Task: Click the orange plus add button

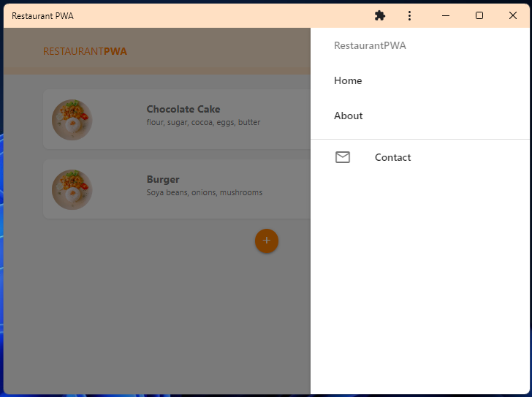Action: (x=267, y=241)
